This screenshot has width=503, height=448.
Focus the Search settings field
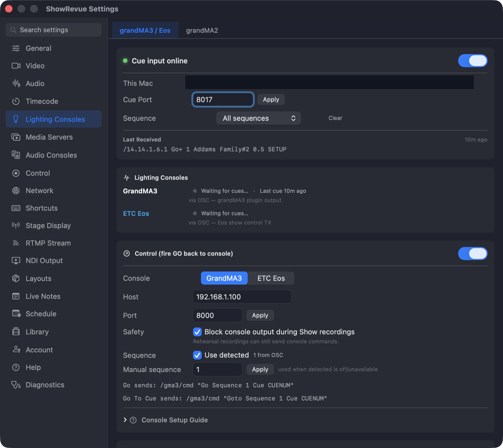point(53,30)
